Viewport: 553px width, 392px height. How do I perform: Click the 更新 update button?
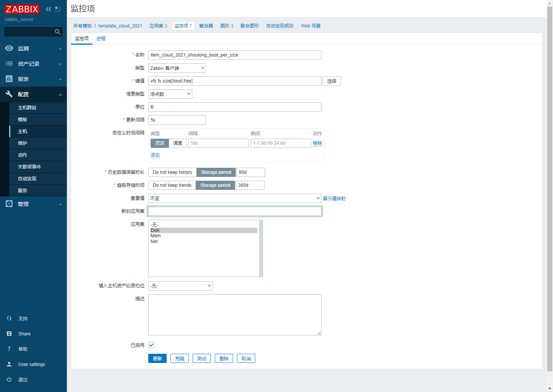point(157,358)
